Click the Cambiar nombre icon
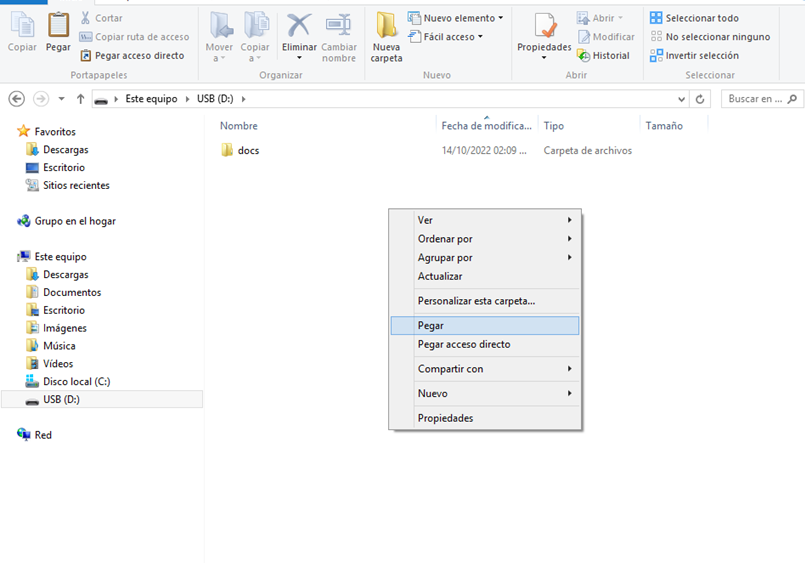This screenshot has width=805, height=563. 339,25
